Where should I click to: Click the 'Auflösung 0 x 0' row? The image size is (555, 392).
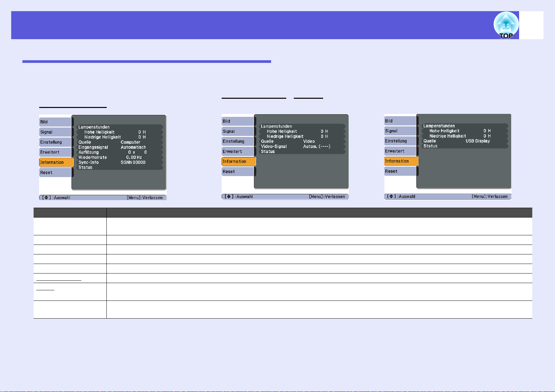tap(120, 152)
